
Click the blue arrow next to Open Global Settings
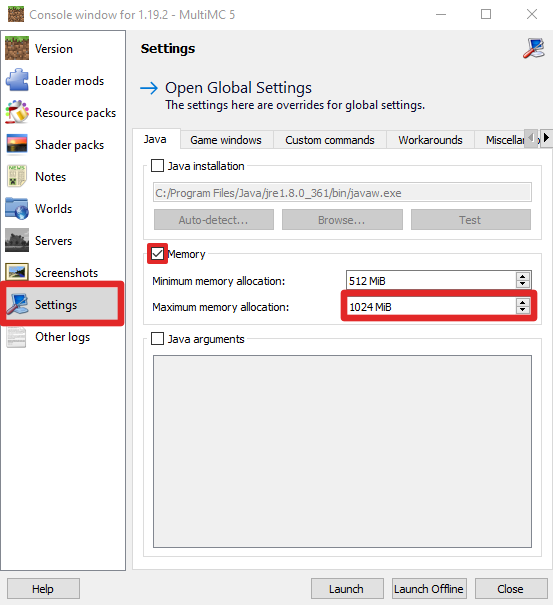tap(149, 88)
